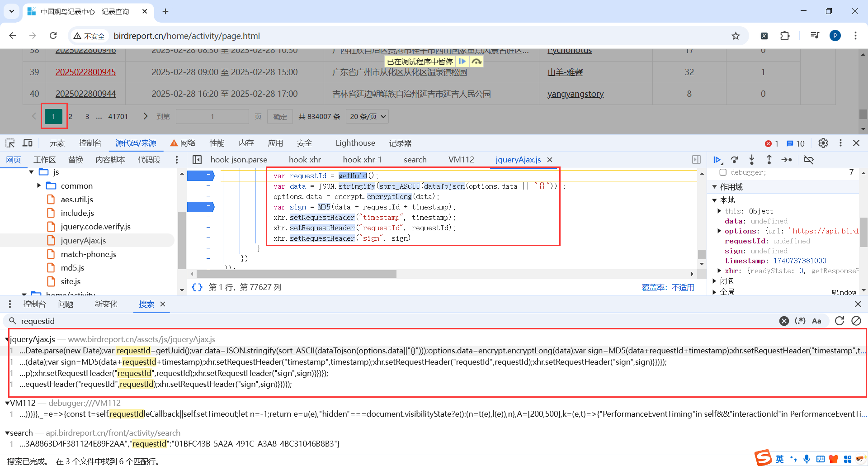Open the Lighthouse tab
The image size is (868, 466).
355,143
